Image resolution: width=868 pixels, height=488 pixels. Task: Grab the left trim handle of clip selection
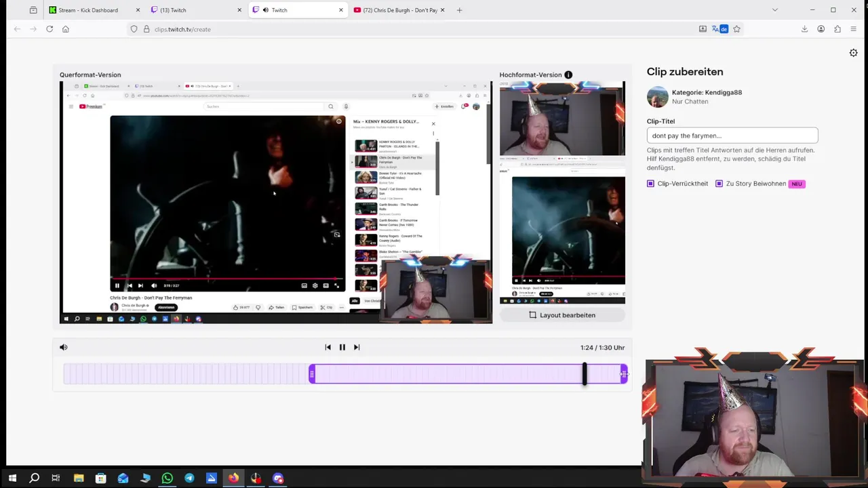312,373
